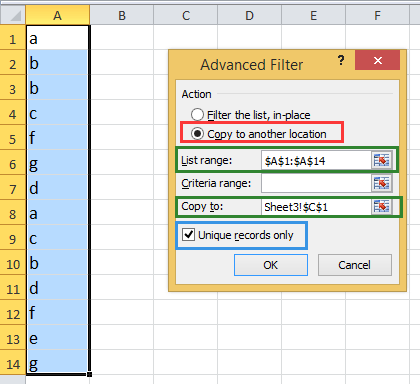
Task: Select the column E header
Action: [314, 15]
